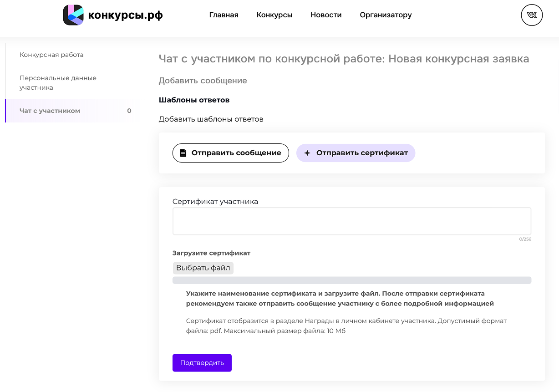This screenshot has width=559, height=392.
Task: Navigate to Организатору section
Action: (386, 15)
